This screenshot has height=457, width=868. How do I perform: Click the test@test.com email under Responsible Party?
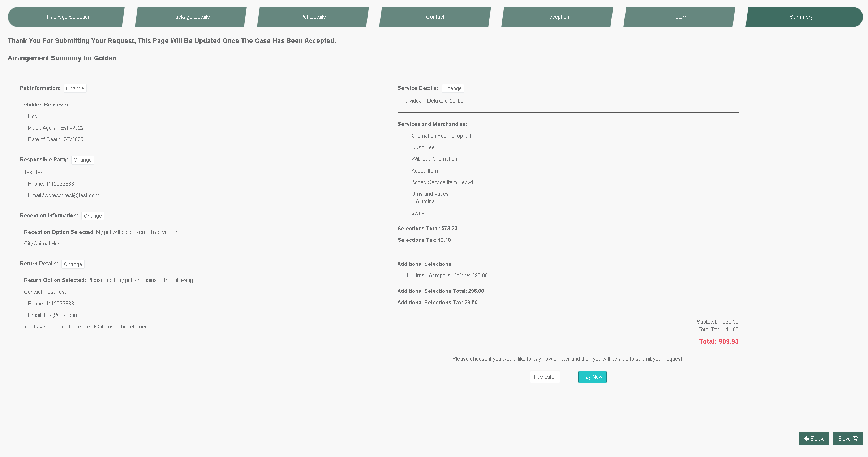coord(82,195)
